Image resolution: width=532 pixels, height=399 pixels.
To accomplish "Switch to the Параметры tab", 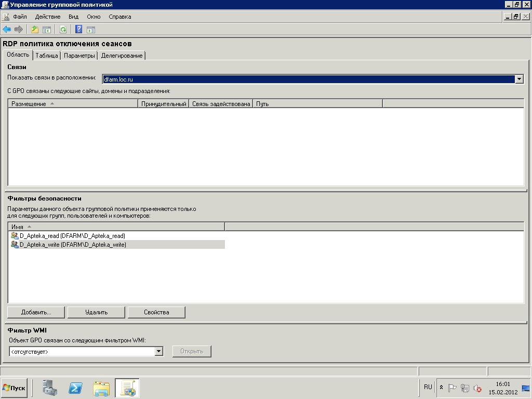I will pyautogui.click(x=79, y=56).
